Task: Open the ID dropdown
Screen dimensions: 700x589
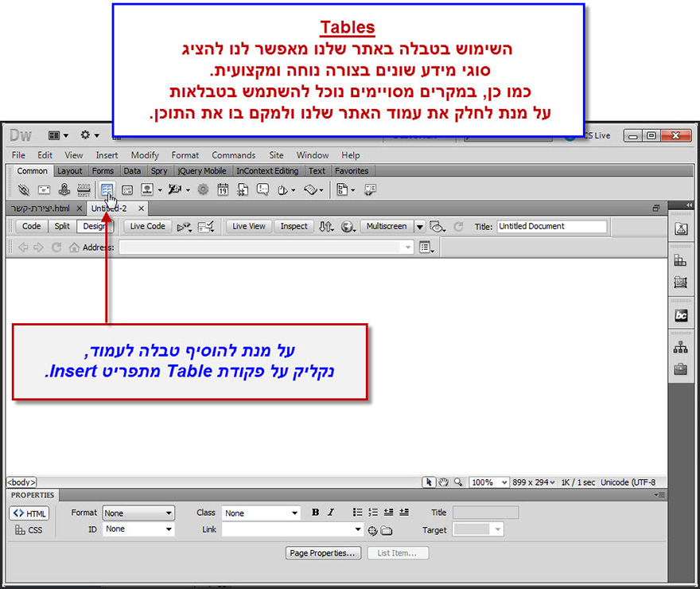Action: pyautogui.click(x=138, y=529)
